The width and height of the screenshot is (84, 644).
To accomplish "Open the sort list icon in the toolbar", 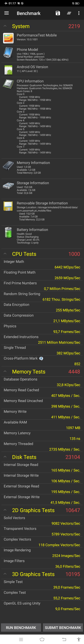I will (x=69, y=13).
